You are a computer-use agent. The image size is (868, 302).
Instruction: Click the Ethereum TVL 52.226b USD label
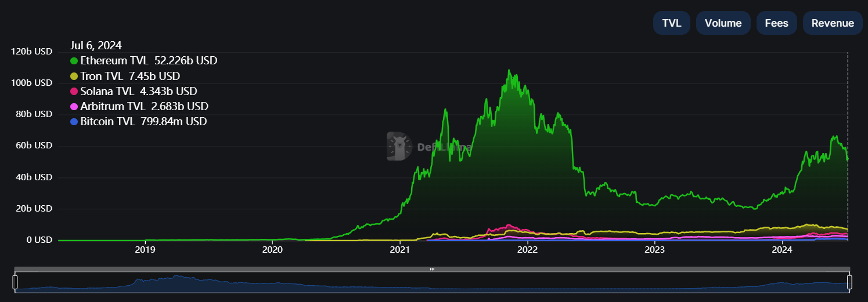(149, 61)
